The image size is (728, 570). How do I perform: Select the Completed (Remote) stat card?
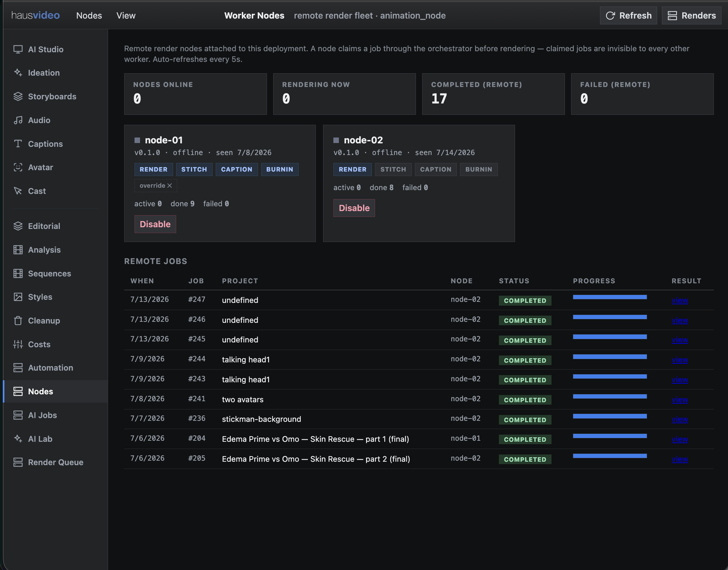click(493, 94)
